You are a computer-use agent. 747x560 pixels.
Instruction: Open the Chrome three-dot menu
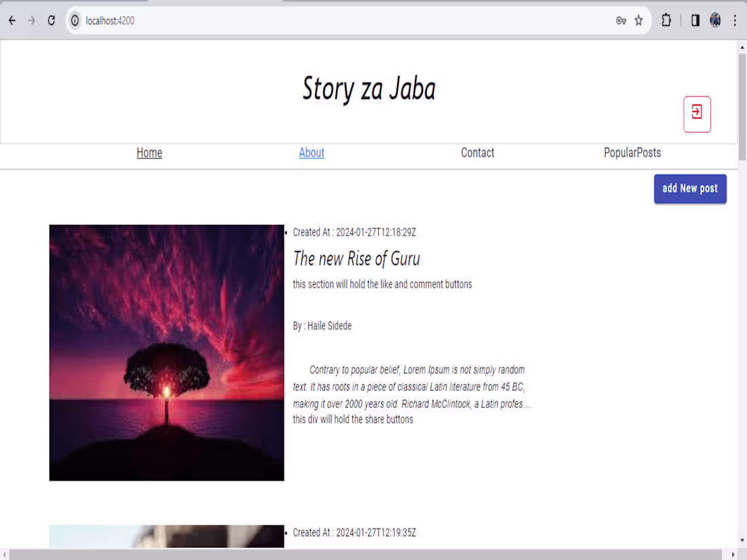[x=735, y=20]
